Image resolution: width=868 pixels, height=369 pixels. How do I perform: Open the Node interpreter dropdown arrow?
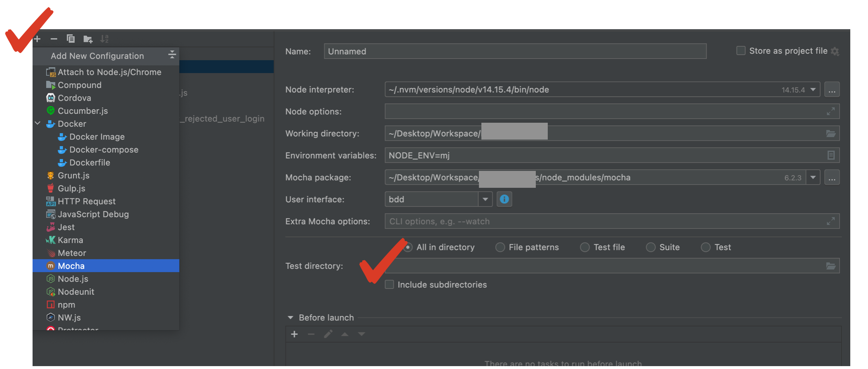(813, 89)
